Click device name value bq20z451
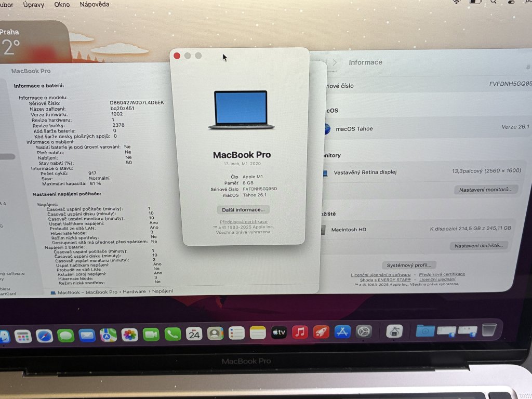532x399 pixels. [122, 108]
